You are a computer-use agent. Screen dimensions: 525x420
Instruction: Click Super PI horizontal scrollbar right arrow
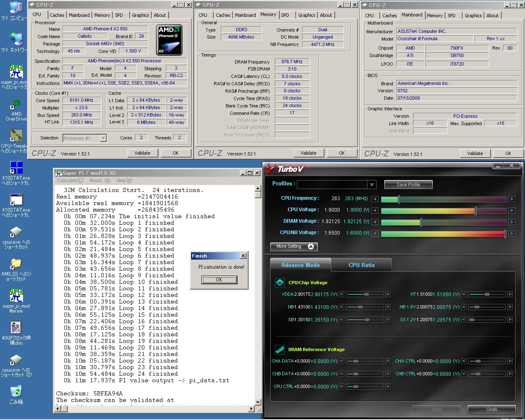click(x=251, y=409)
